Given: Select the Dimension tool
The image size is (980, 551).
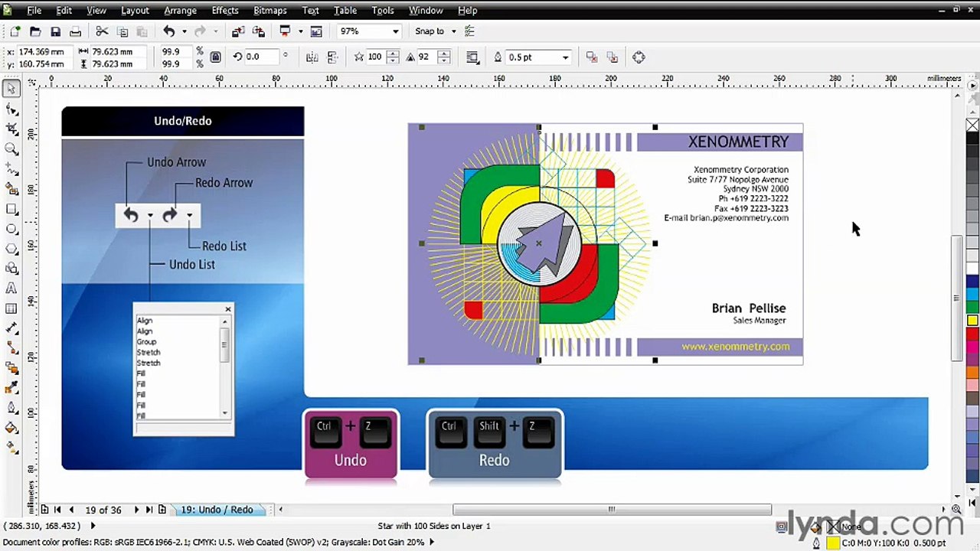Looking at the screenshot, I should 11,328.
